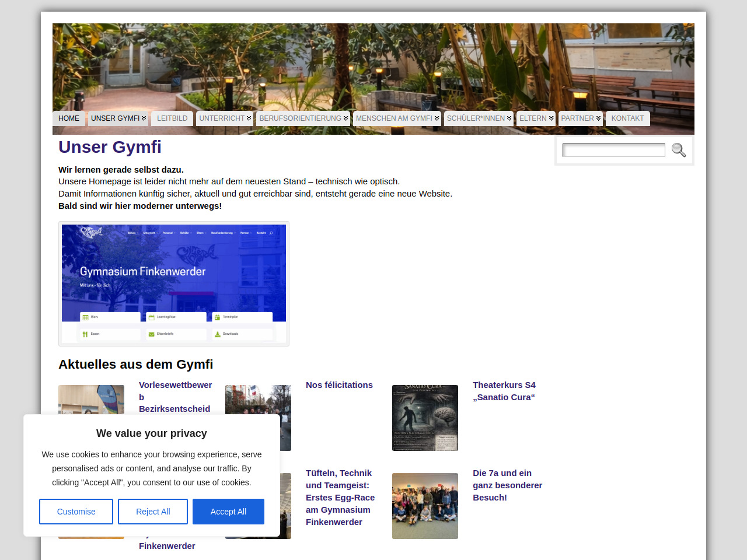The height and width of the screenshot is (560, 747).
Task: Click Customise in the cookie banner
Action: [76, 512]
